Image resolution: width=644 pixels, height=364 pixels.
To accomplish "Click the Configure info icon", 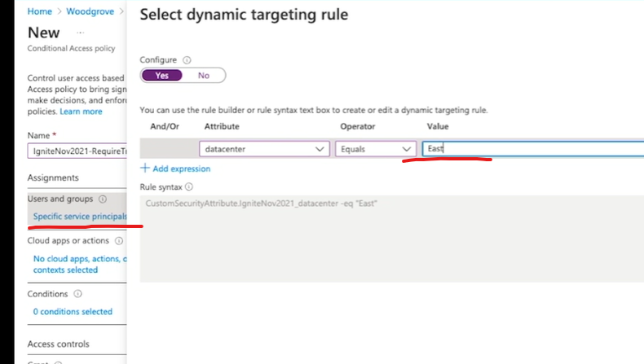I will [187, 60].
